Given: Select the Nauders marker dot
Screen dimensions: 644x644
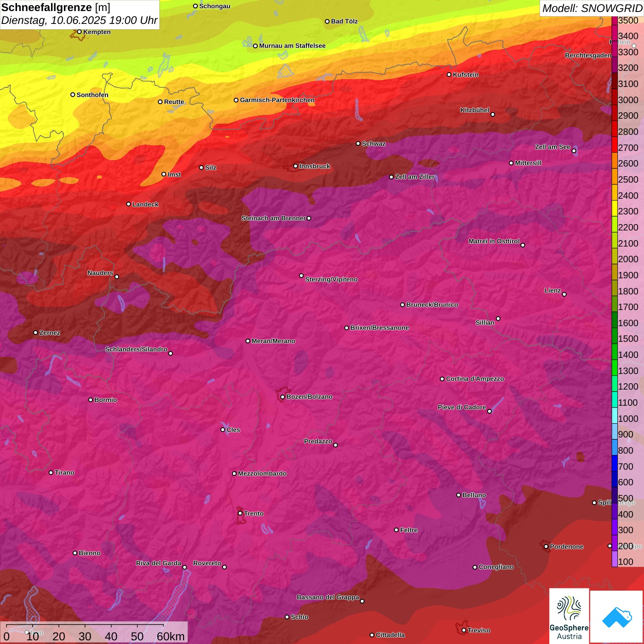Looking at the screenshot, I should [x=117, y=276].
